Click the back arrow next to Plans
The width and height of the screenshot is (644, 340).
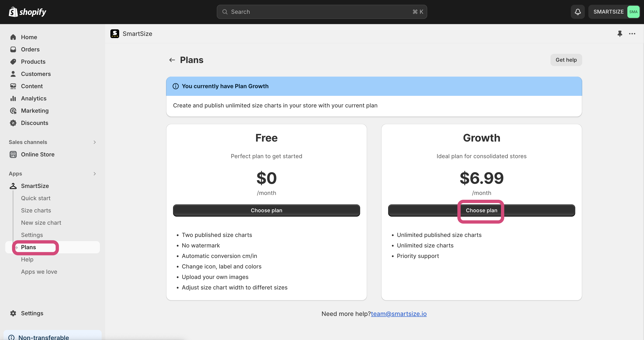click(172, 60)
